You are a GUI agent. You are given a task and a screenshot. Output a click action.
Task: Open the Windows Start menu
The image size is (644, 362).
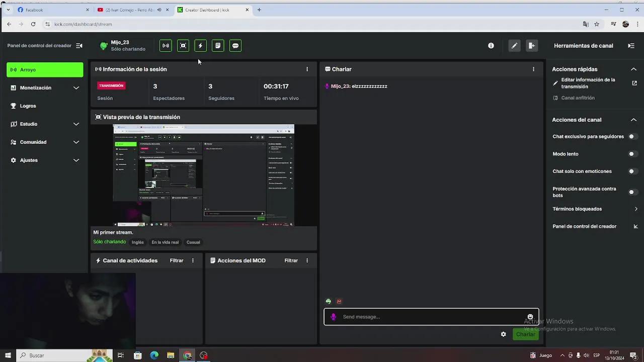pos(8,355)
